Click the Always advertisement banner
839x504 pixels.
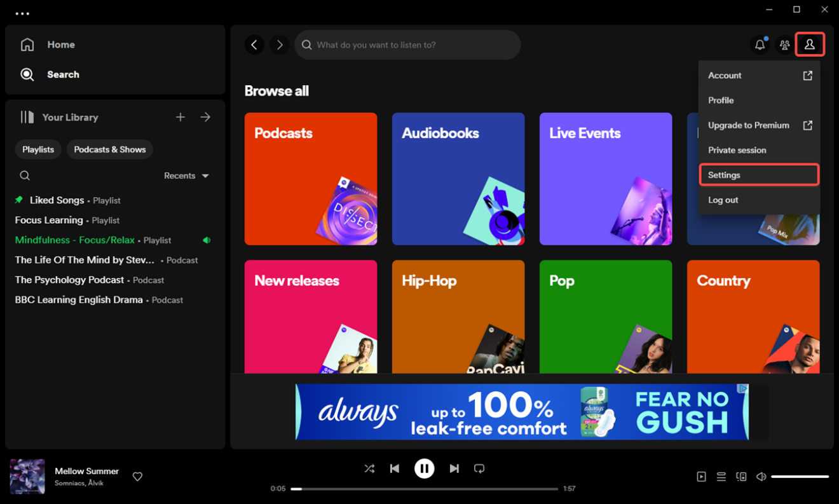(x=522, y=412)
